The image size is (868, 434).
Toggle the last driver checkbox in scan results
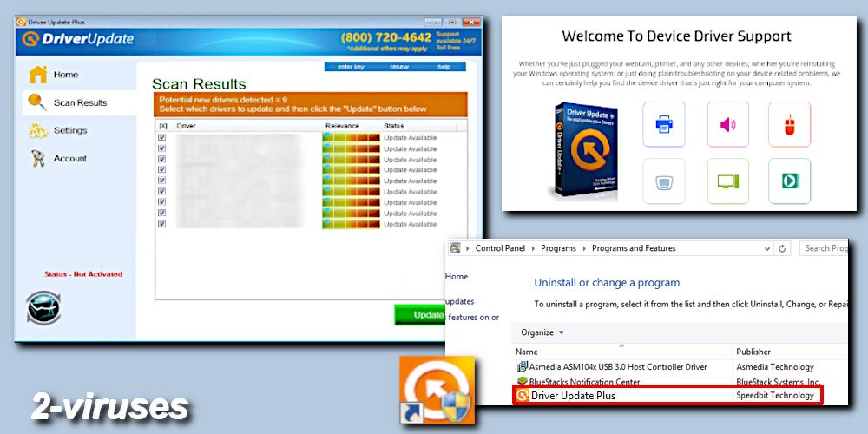click(162, 224)
